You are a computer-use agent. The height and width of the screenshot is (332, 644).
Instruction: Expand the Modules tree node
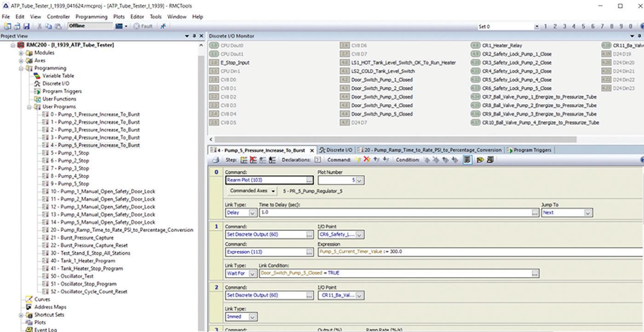tap(21, 53)
